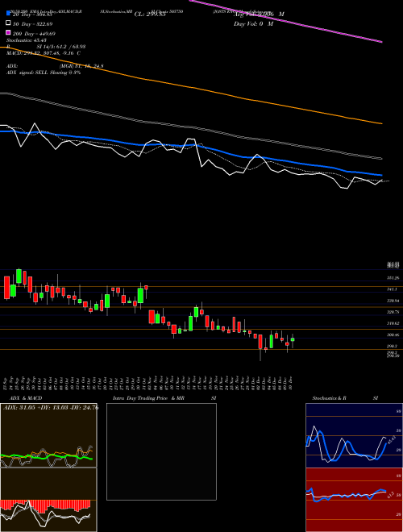403x532 pixels.
Task: Click the RSI 14/5 value line
Action: click(x=46, y=47)
